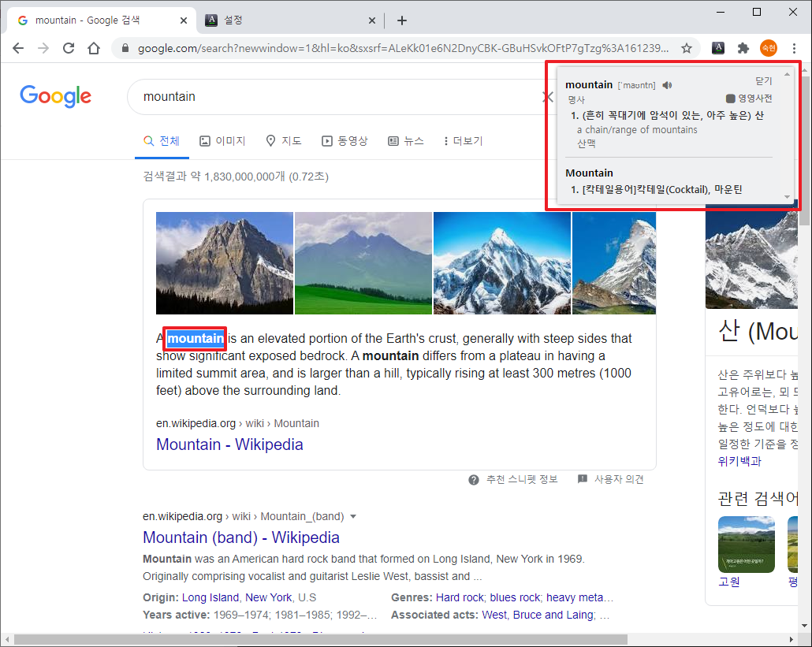Play the mountain pronunciation audio
The width and height of the screenshot is (812, 647).
pyautogui.click(x=668, y=85)
